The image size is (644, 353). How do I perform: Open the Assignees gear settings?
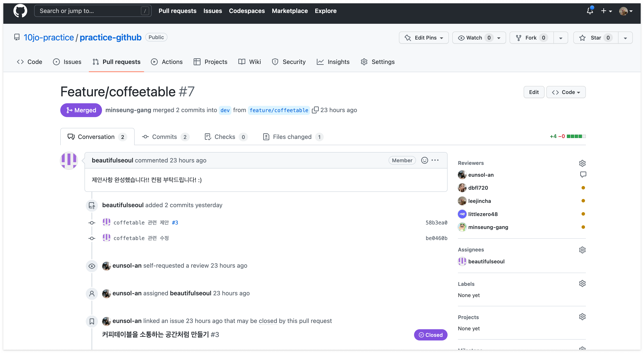coord(582,250)
